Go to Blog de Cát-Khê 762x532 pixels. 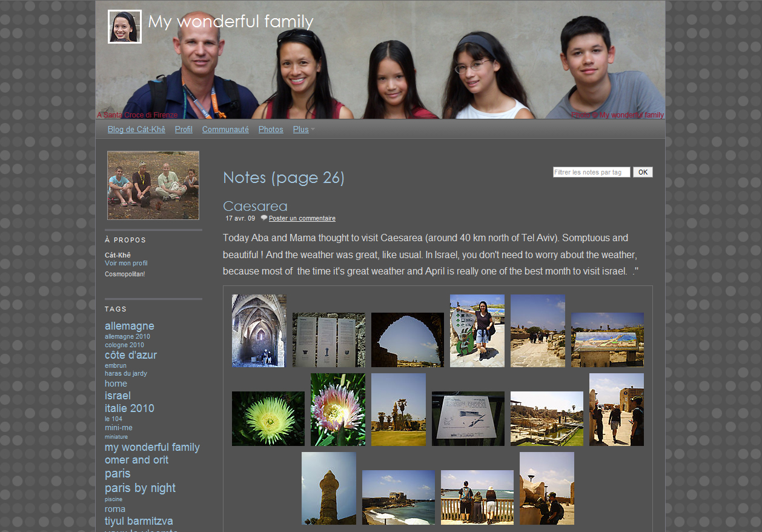136,130
